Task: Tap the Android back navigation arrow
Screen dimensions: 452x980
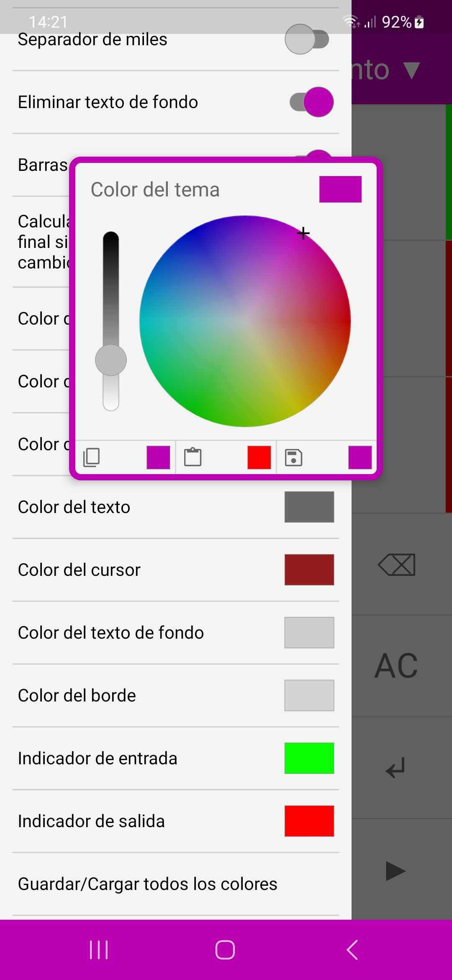Action: click(352, 950)
